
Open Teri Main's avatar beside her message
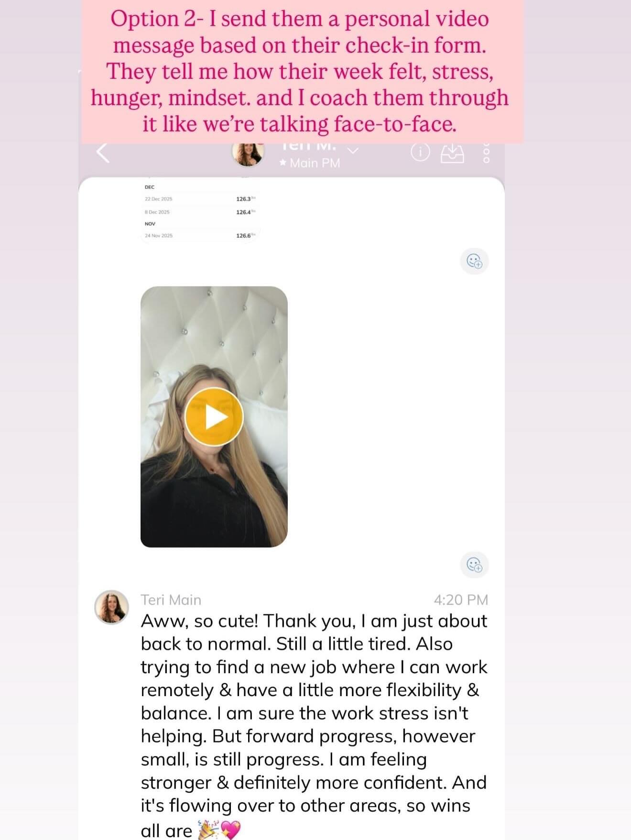coord(111,607)
